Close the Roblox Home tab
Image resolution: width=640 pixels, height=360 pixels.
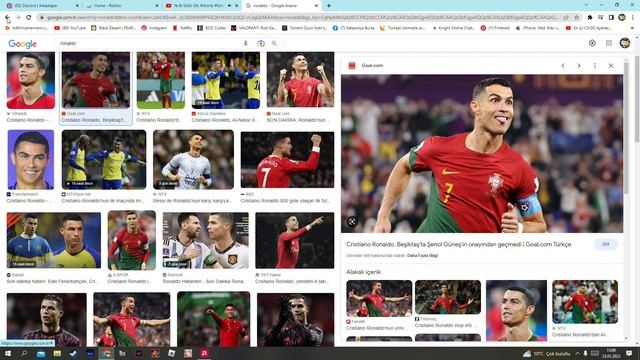(x=157, y=6)
